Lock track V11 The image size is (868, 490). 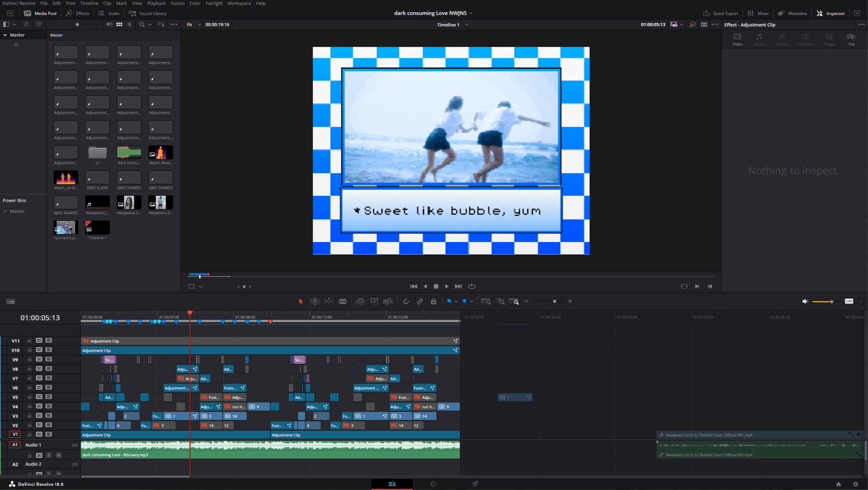[30, 341]
